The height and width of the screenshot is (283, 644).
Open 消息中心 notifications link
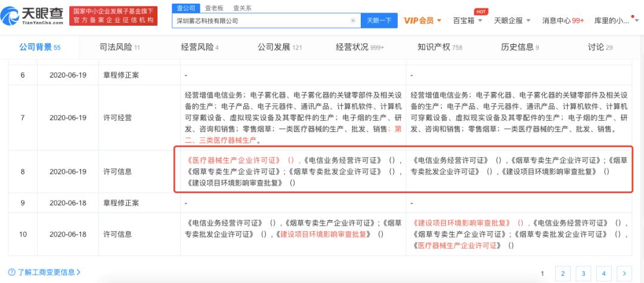563,20
